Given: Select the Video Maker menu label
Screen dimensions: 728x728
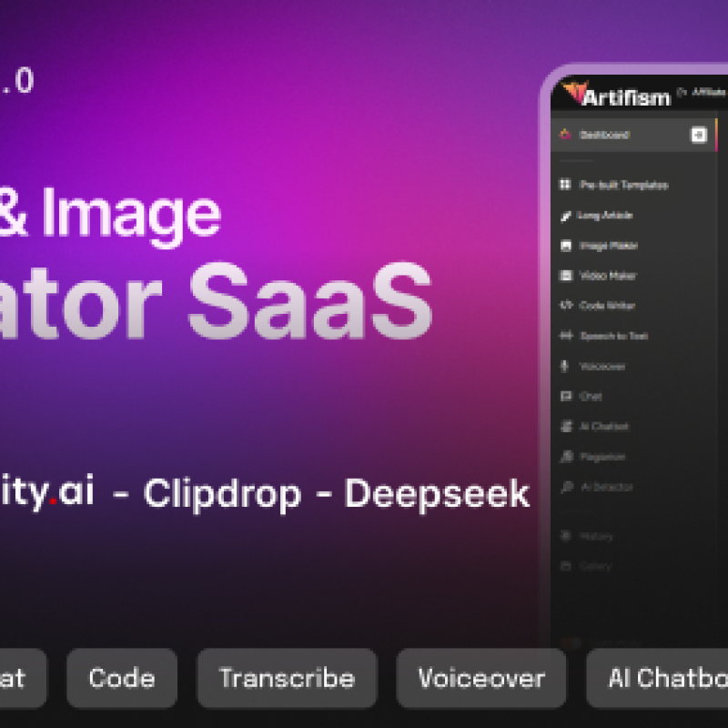Looking at the screenshot, I should [608, 276].
